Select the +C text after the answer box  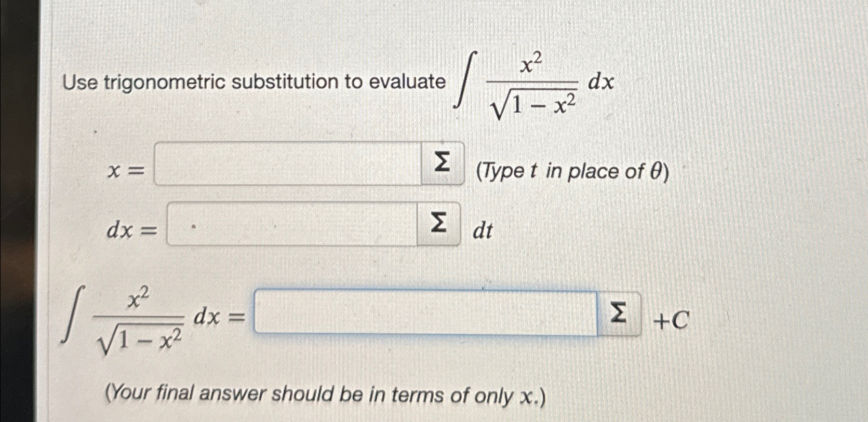pyautogui.click(x=670, y=321)
